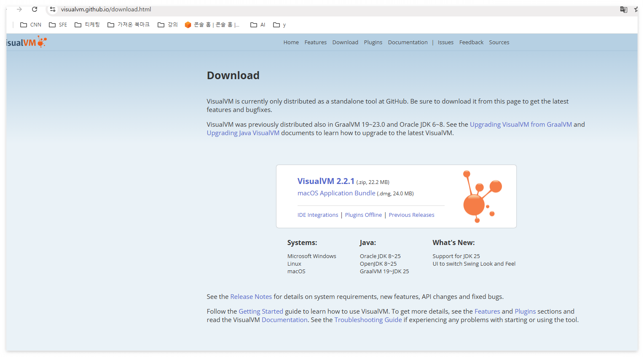The height and width of the screenshot is (357, 644).
Task: Follow the Upgrading VisualVM from GraalVM link
Action: (521, 125)
